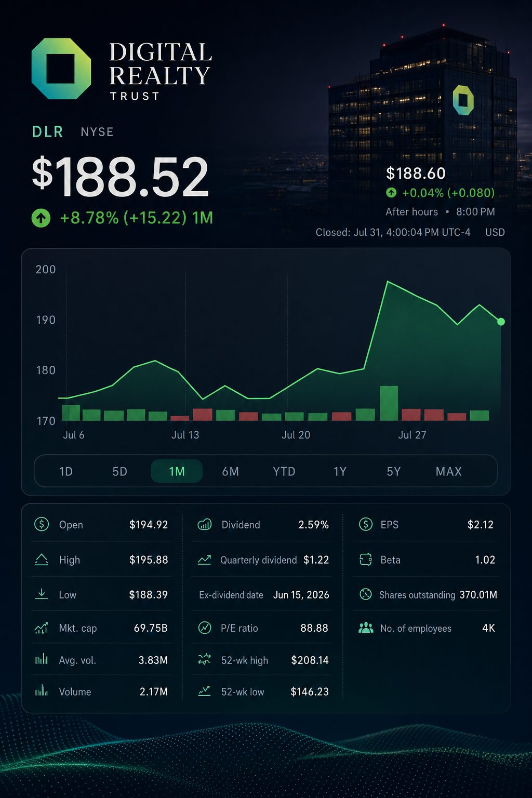Click the EPS value $2.12
The width and height of the screenshot is (532, 798).
481,525
